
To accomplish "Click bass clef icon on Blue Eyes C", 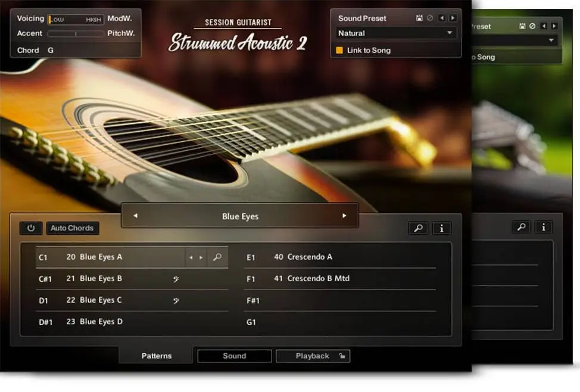I will click(x=176, y=301).
